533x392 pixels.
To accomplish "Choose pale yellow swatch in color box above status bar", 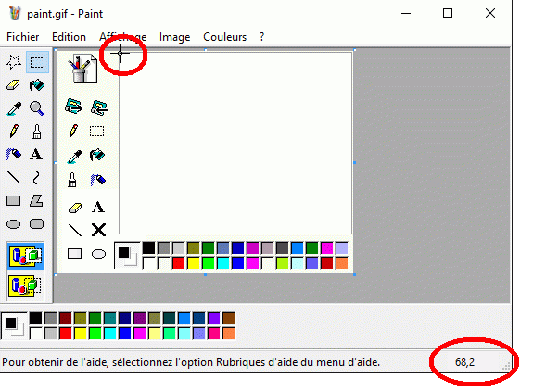I will (155, 334).
